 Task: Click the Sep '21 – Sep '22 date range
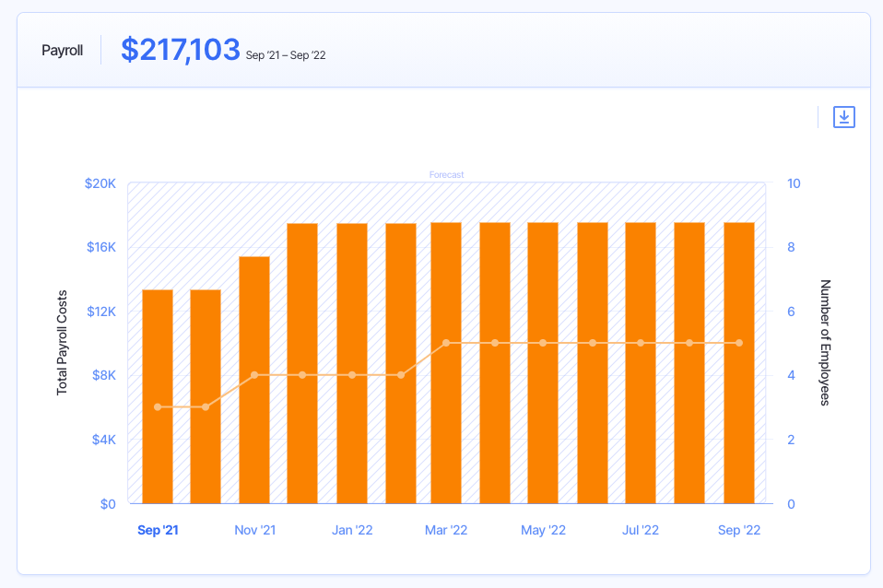tap(286, 55)
